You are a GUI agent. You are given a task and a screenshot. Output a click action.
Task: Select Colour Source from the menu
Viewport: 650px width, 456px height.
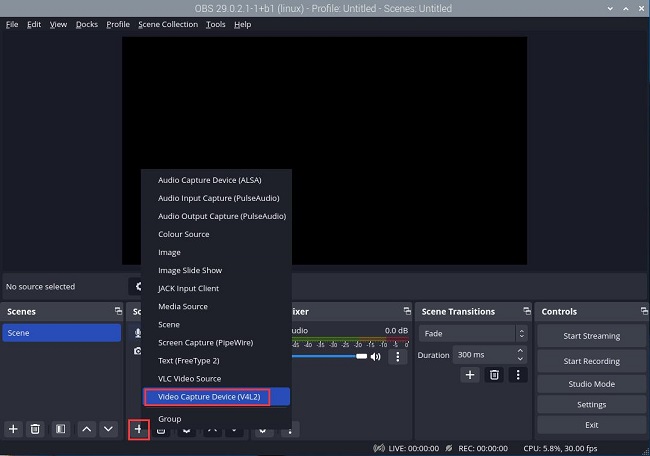(216, 234)
